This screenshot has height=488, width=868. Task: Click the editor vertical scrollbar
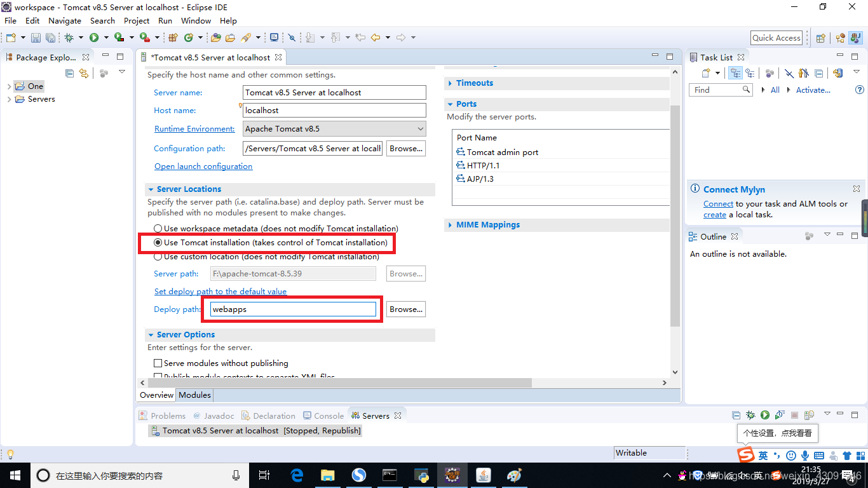(675, 216)
